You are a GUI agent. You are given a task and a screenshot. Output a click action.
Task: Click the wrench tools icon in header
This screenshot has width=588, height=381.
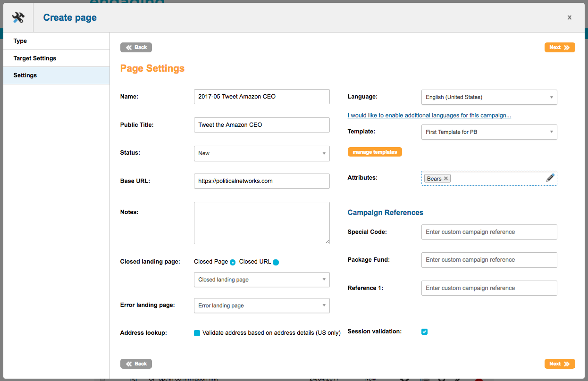18,18
